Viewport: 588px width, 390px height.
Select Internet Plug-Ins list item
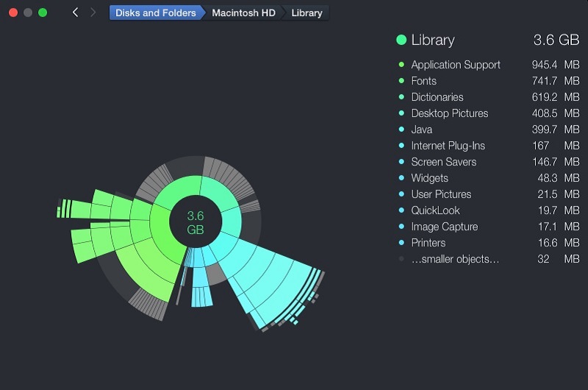click(448, 146)
